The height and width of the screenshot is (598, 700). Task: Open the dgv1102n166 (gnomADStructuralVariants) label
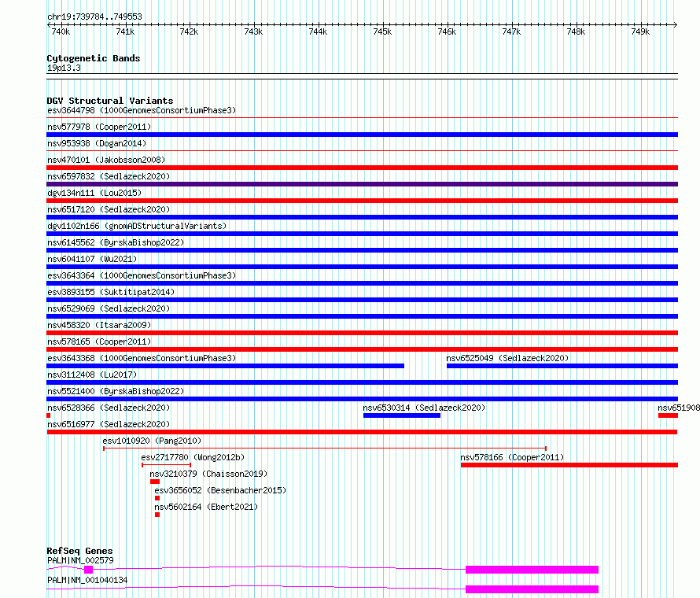pyautogui.click(x=137, y=226)
